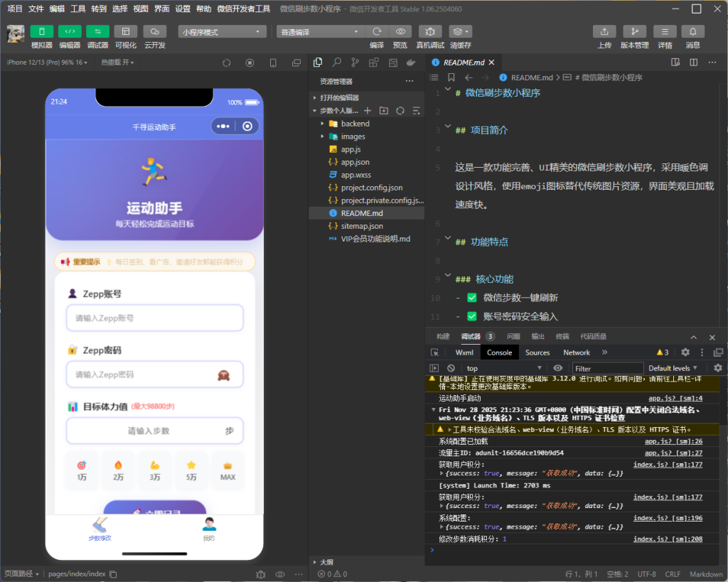The height and width of the screenshot is (582, 728).
Task: Click the 真机调试 bug icon
Action: pos(430,32)
